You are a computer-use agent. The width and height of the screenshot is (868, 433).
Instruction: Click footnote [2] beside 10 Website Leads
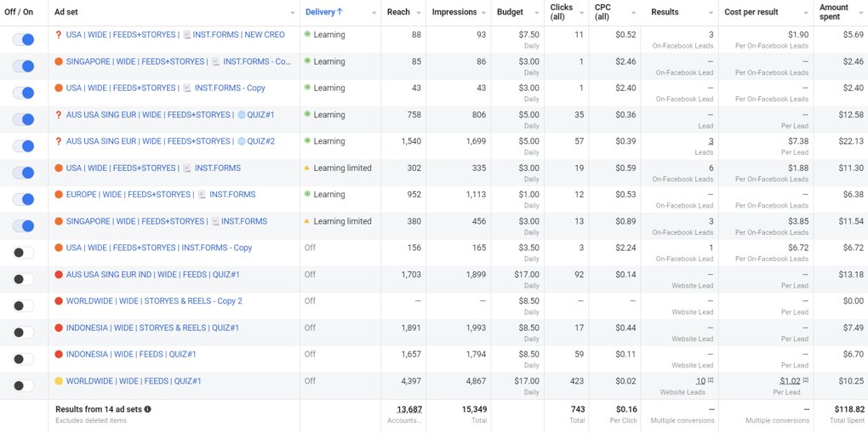pyautogui.click(x=711, y=380)
